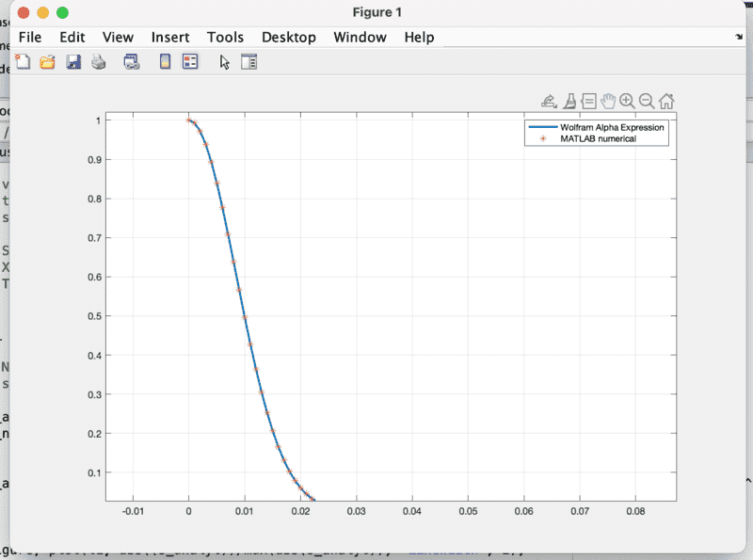The height and width of the screenshot is (560, 753).
Task: Open the Property Inspector panel icon
Action: coord(248,62)
